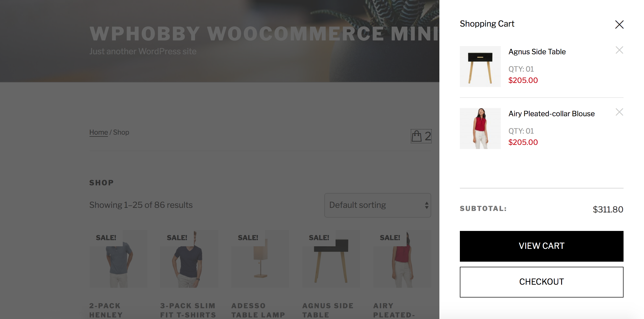
Task: Go to Home breadcrumb link
Action: tap(98, 132)
